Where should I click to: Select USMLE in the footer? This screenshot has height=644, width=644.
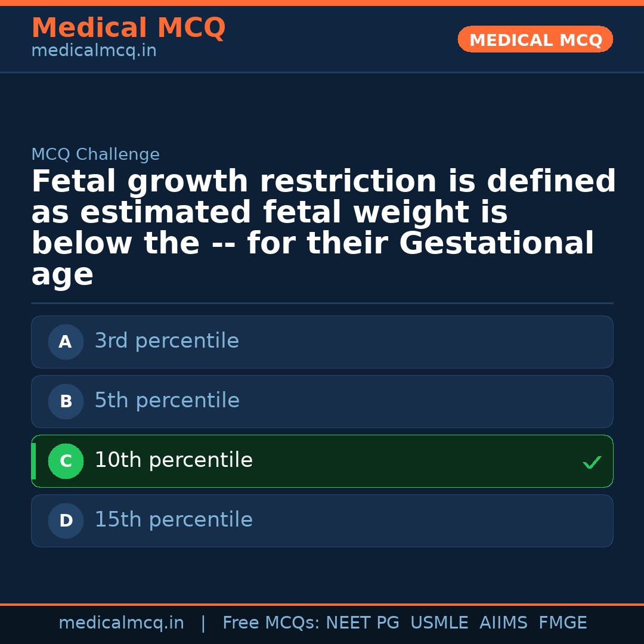pyautogui.click(x=439, y=623)
